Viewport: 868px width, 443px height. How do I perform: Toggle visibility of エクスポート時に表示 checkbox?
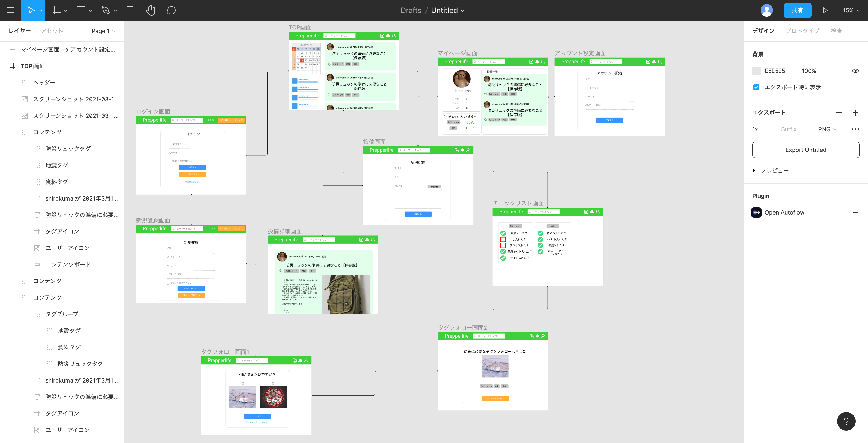(x=756, y=87)
